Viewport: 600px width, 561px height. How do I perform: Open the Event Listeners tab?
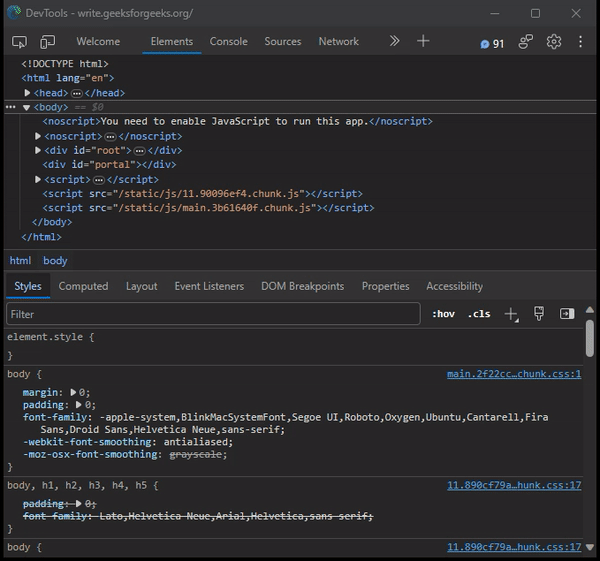[209, 286]
